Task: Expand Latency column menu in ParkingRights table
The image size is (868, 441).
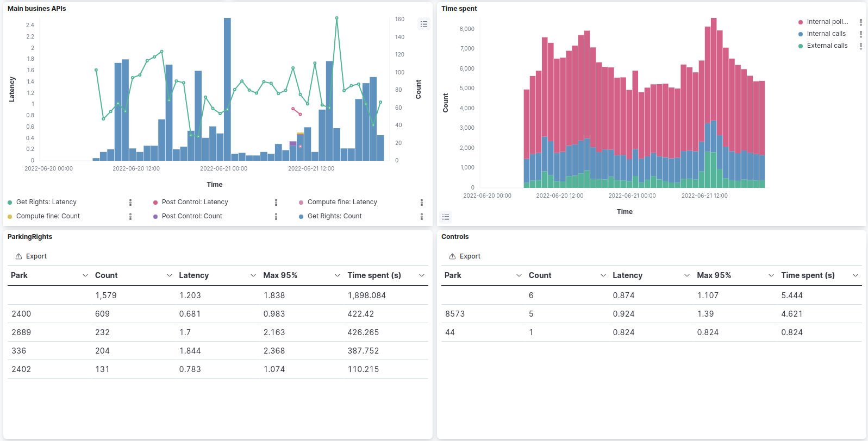Action: [253, 275]
